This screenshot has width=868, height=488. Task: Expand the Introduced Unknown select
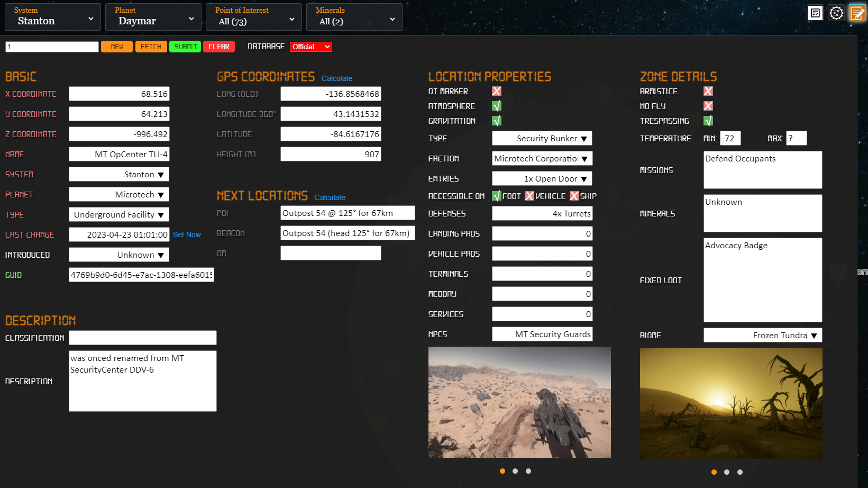point(119,255)
